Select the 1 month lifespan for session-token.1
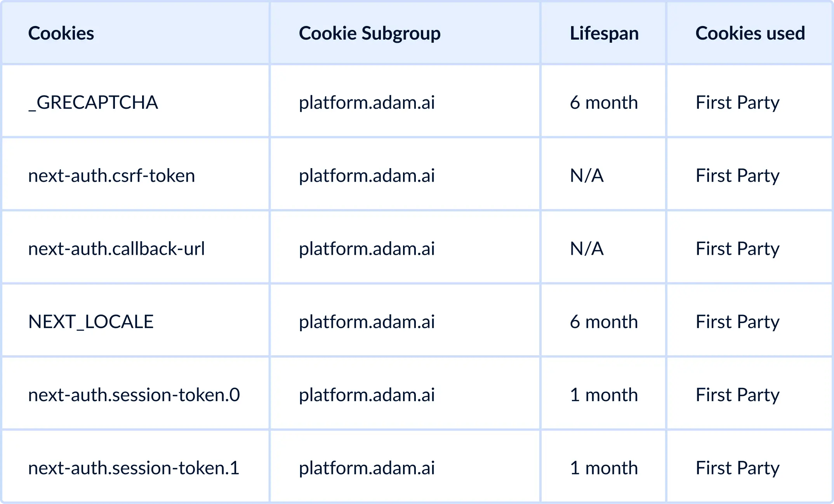This screenshot has height=504, width=834. pos(604,468)
